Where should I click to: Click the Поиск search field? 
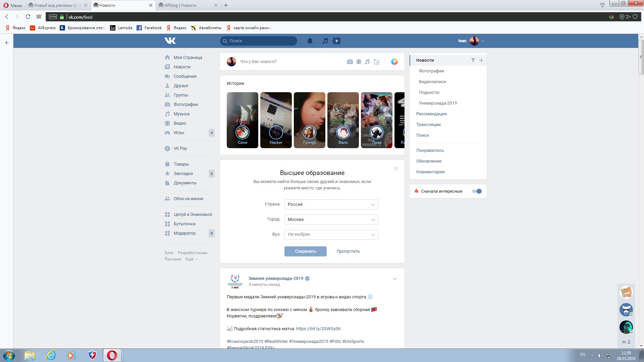259,41
